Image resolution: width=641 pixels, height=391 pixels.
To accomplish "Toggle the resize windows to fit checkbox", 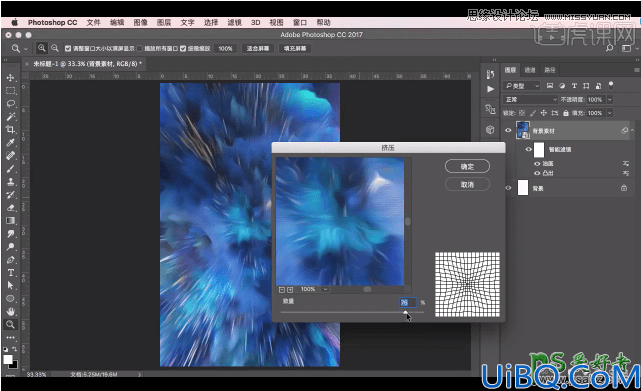I will point(68,49).
